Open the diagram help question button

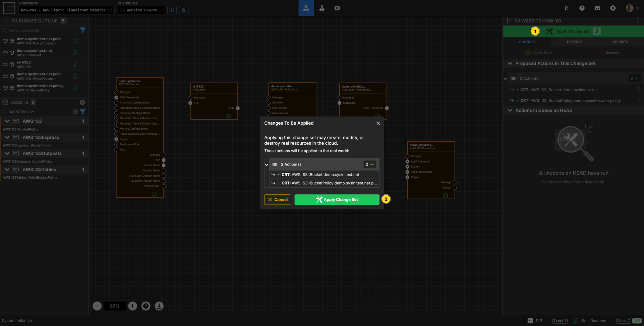click(x=146, y=306)
